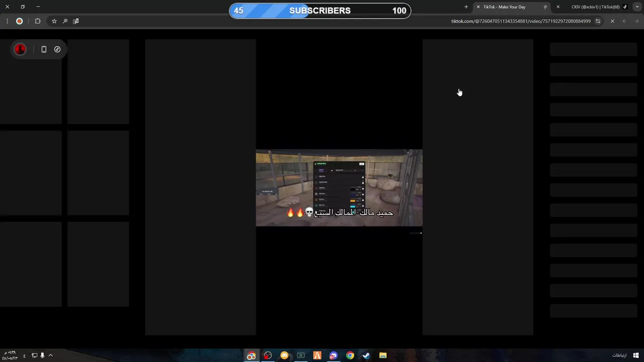644x362 pixels.
Task: Open the orange 'A' taskbar app
Action: coord(317,356)
